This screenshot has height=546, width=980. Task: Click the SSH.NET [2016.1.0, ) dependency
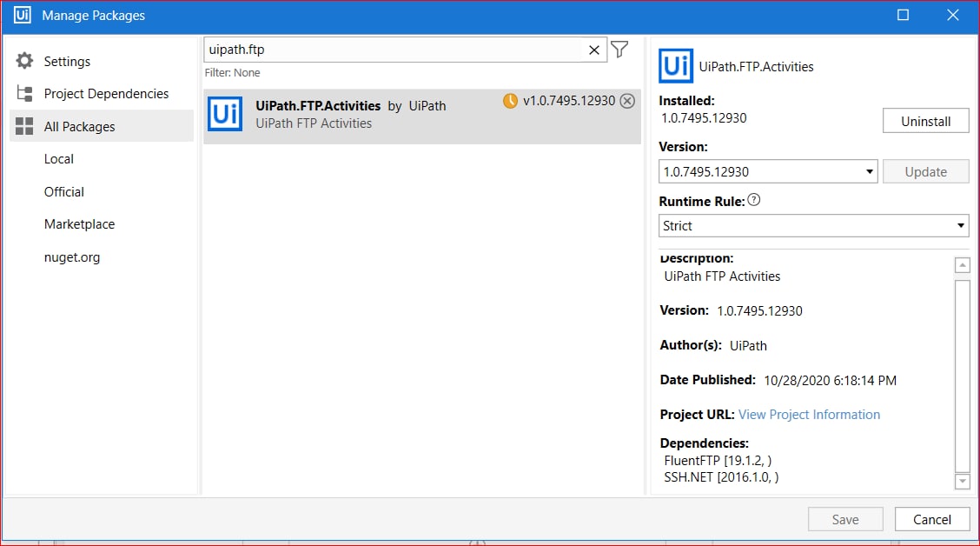pos(721,477)
